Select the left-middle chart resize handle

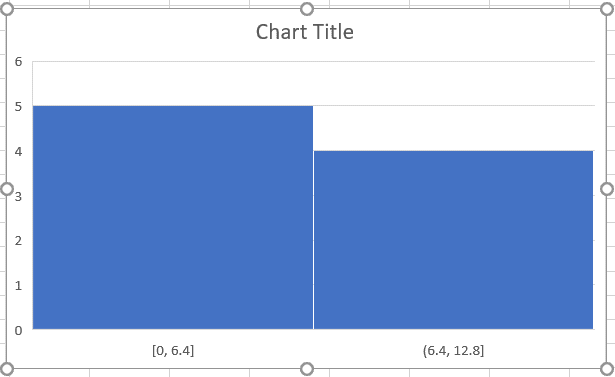tap(7, 189)
